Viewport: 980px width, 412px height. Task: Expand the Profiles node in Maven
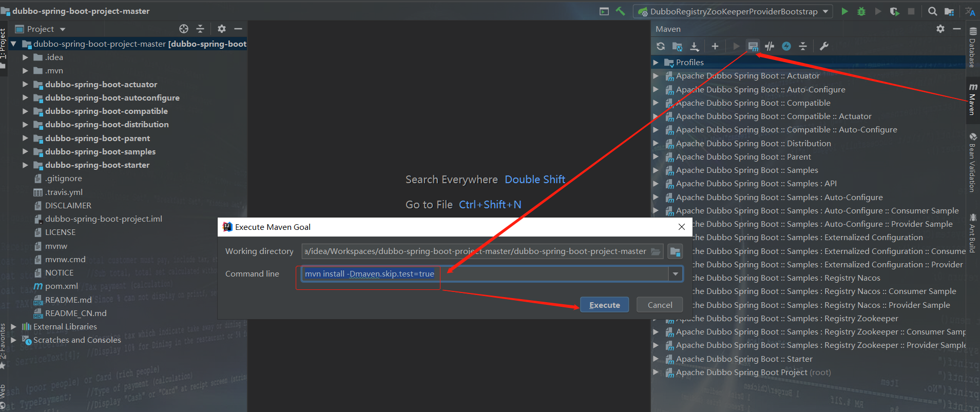click(656, 62)
